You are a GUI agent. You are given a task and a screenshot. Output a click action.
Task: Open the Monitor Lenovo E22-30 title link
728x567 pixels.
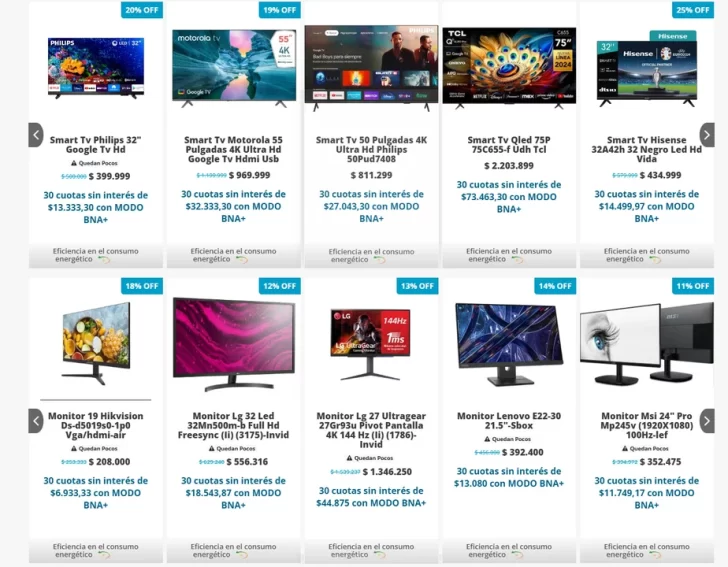point(509,420)
